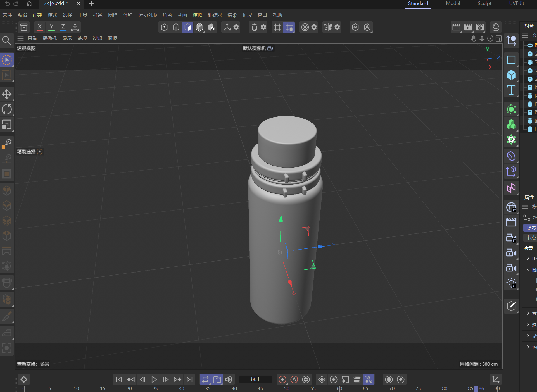
Task: Open edit render settings icon
Action: 480,27
